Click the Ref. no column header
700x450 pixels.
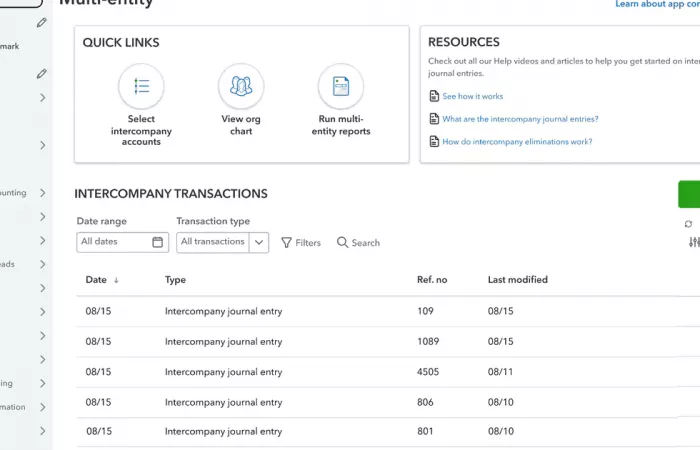click(x=432, y=280)
